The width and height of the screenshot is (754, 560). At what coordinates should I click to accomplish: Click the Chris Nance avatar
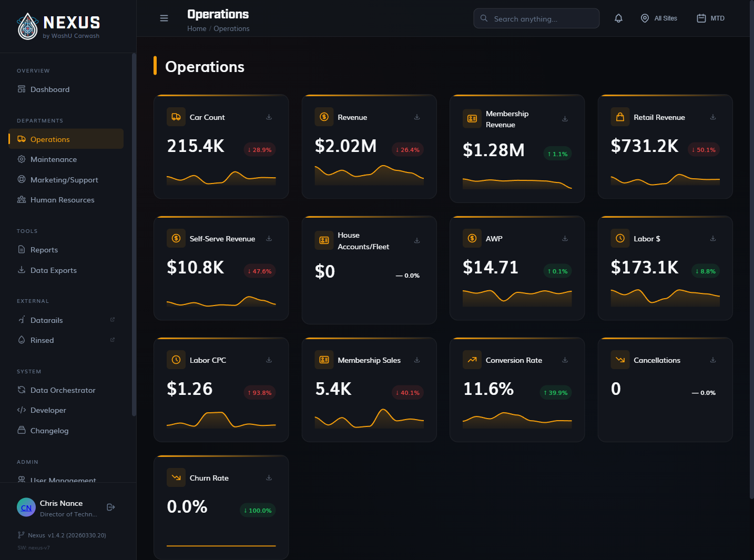pos(26,507)
